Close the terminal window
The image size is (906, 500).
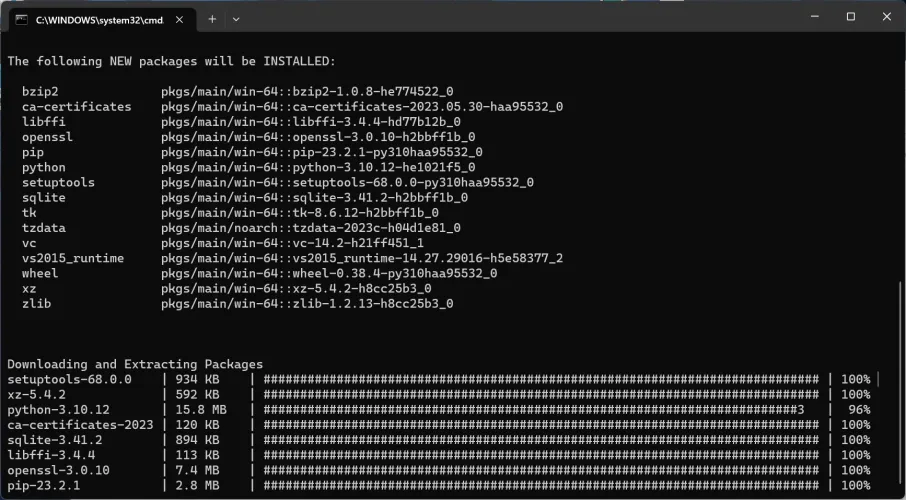886,16
